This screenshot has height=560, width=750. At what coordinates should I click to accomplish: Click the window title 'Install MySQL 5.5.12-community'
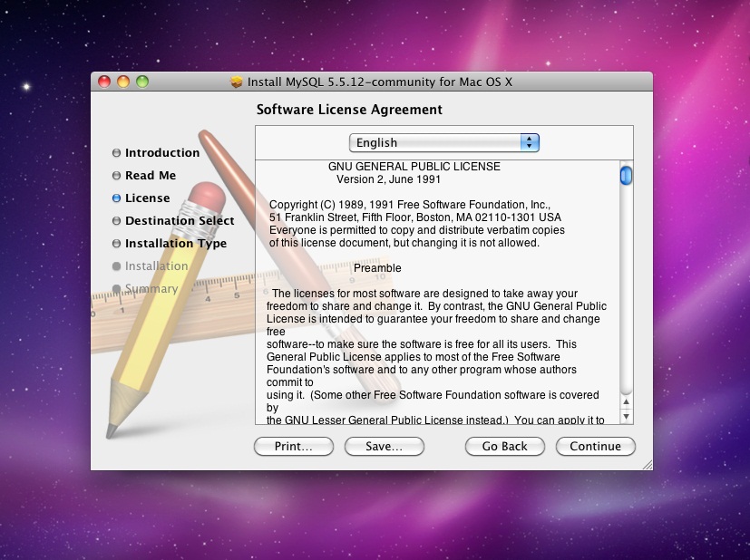[380, 82]
